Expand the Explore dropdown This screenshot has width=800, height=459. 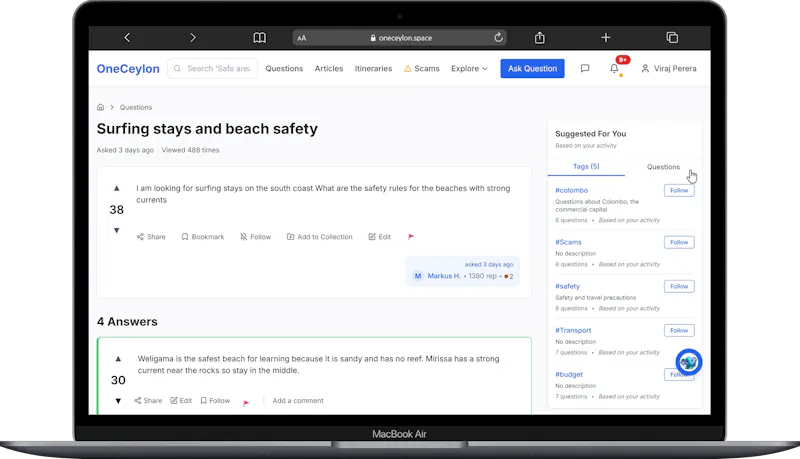pos(469,68)
